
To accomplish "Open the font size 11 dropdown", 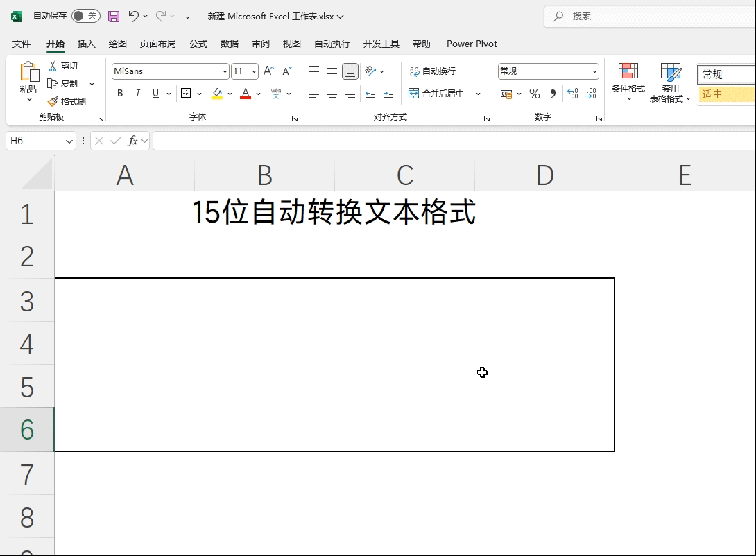I will [254, 71].
